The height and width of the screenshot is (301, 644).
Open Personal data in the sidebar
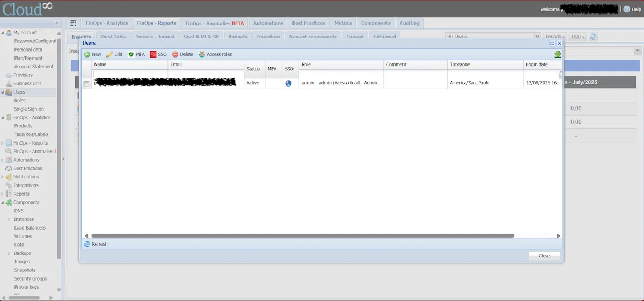[x=28, y=49]
